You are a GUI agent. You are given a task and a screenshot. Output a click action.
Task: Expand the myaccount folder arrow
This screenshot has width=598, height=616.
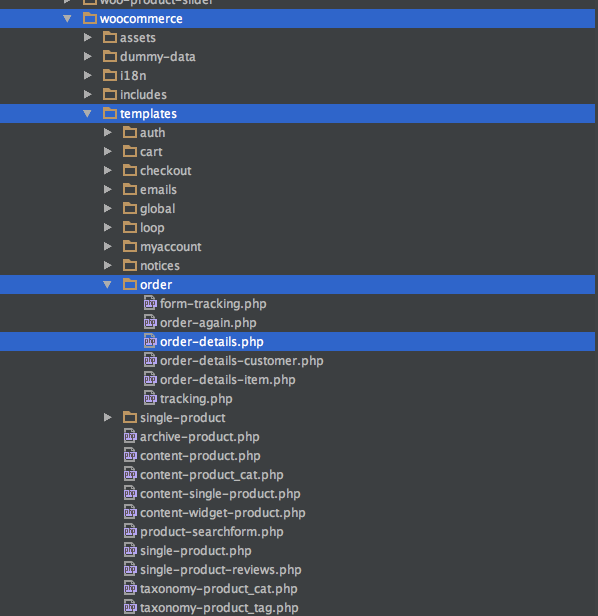click(x=108, y=246)
